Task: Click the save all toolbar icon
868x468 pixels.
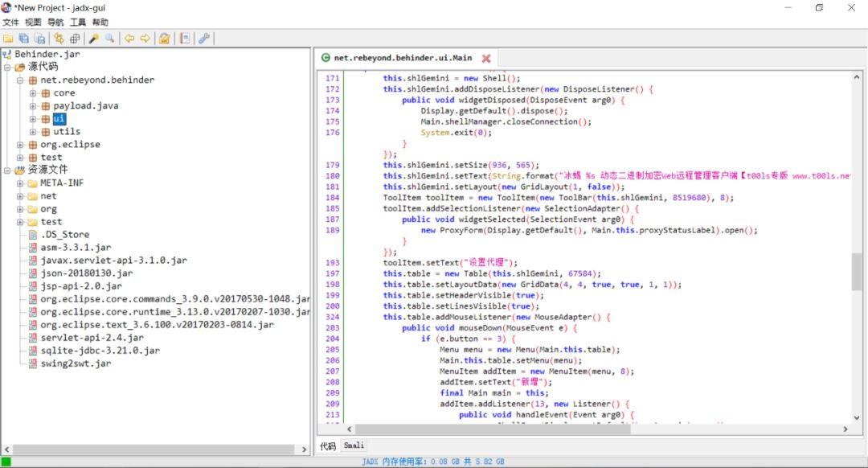Action: tap(23, 39)
